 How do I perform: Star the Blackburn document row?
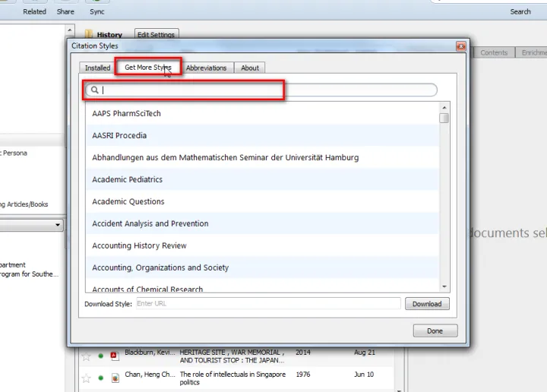86,356
